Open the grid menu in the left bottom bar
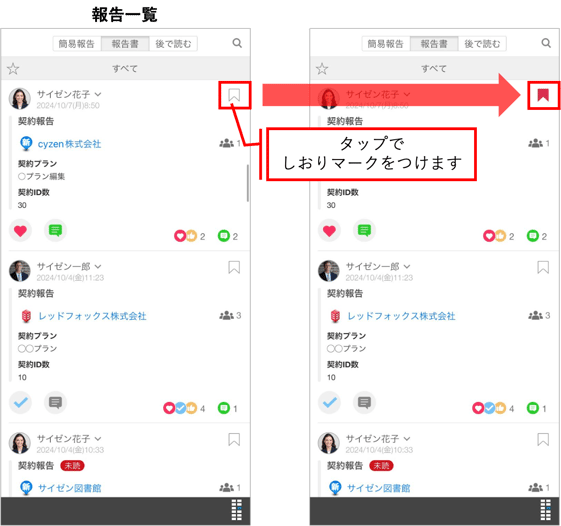The height and width of the screenshot is (526, 561). 236,510
